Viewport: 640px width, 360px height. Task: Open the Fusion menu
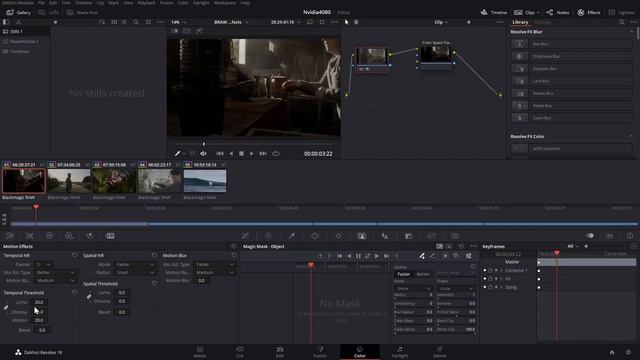[166, 3]
